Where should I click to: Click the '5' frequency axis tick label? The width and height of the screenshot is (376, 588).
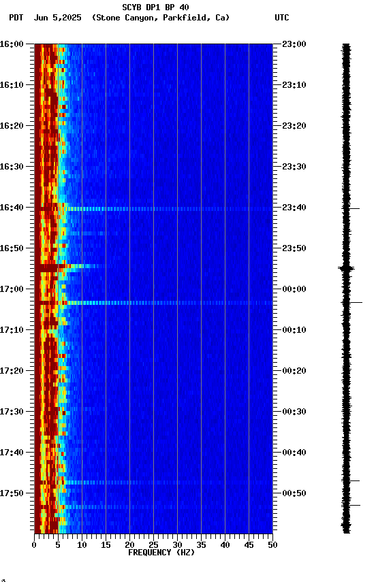point(58,545)
